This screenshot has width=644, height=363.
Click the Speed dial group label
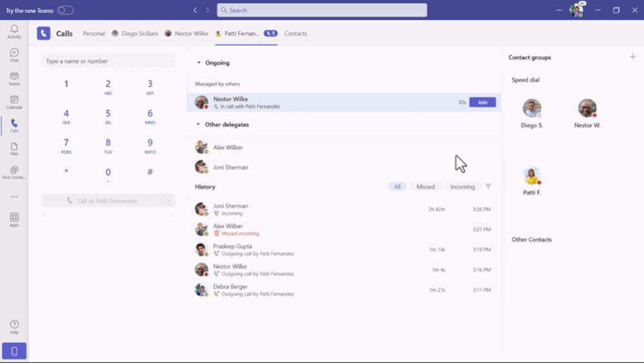pyautogui.click(x=525, y=79)
